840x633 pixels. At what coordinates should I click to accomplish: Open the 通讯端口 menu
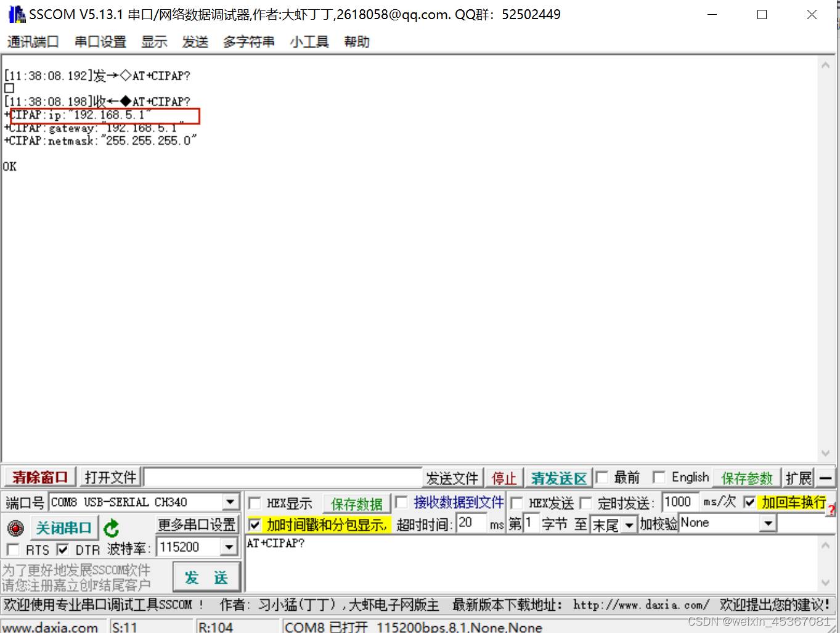point(33,42)
